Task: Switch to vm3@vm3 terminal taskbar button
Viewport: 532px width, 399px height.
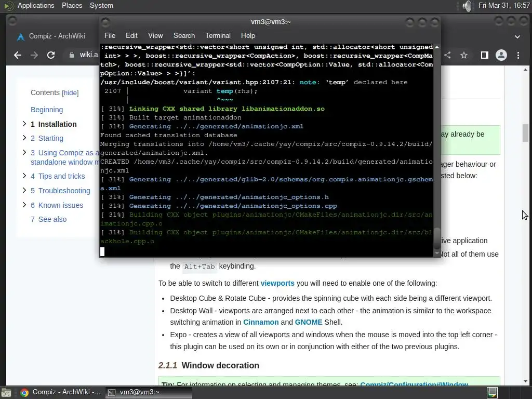Action: click(149, 392)
